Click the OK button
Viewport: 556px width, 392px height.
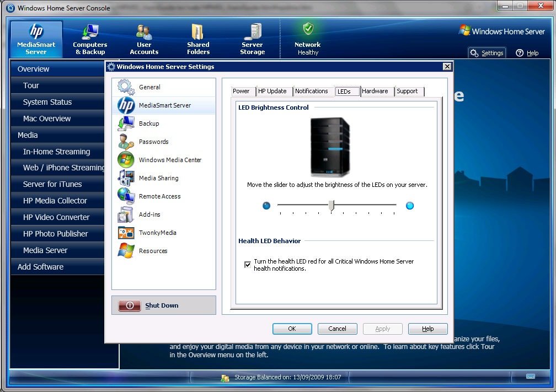point(292,329)
